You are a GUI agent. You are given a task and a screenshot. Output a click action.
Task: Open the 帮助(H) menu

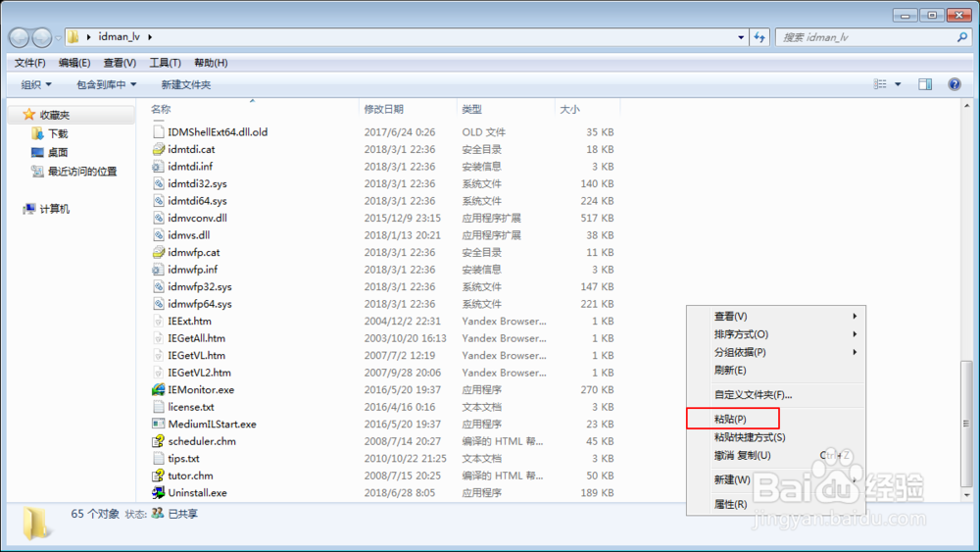point(211,63)
